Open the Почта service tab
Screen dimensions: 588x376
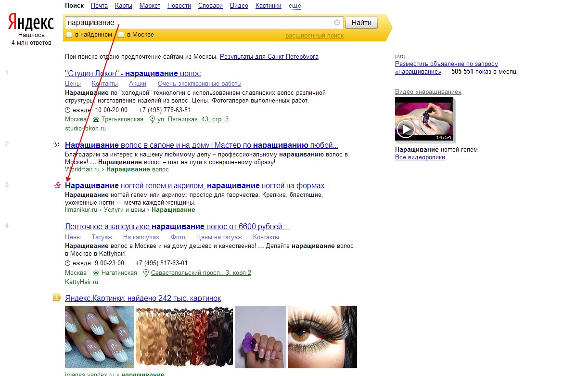point(99,6)
